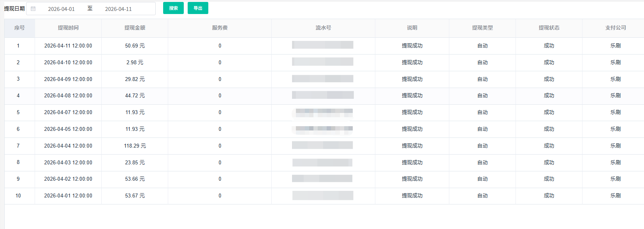Select the time cell 2026-04-02 12:00:00
The image size is (644, 229).
[68, 179]
